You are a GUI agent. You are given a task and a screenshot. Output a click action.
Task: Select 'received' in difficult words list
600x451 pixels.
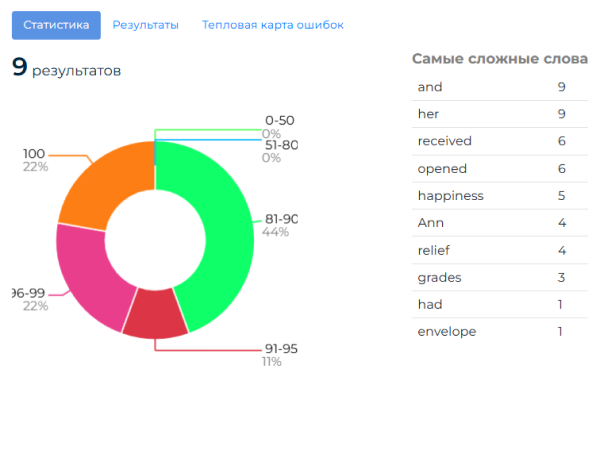444,141
